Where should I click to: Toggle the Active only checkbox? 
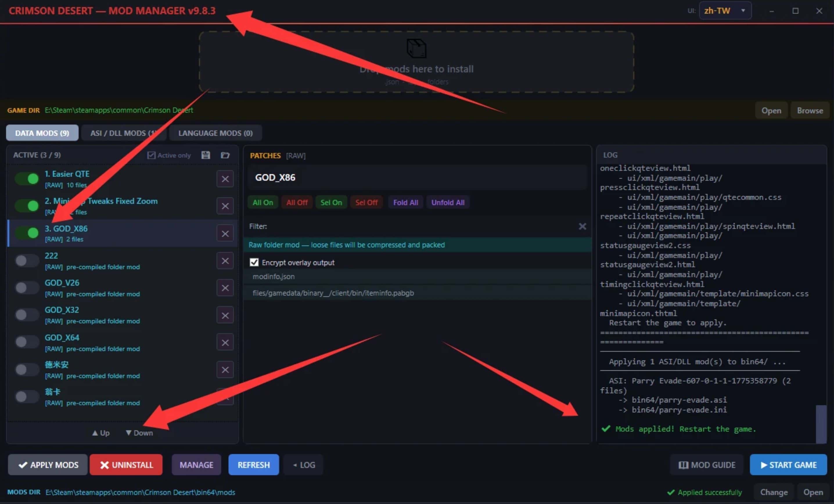[x=151, y=155]
